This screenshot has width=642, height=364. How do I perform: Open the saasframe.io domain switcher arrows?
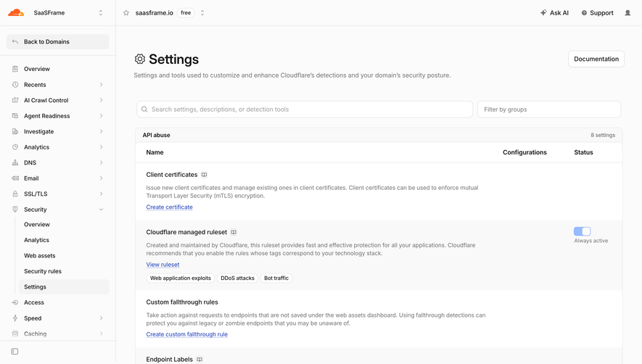tap(202, 13)
